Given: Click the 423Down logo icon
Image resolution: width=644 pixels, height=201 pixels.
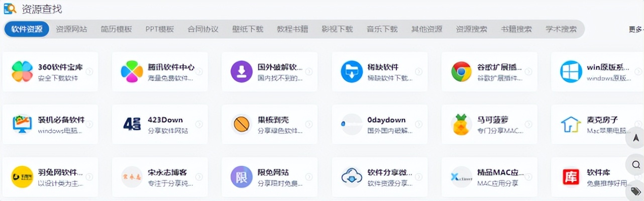Looking at the screenshot, I should pos(132,125).
